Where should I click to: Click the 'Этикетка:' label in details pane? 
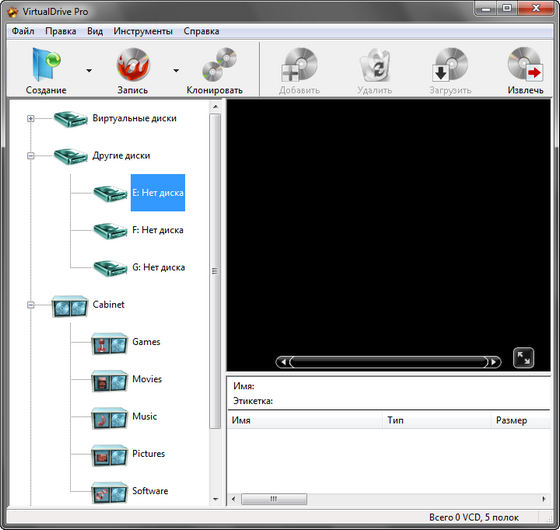(x=253, y=401)
